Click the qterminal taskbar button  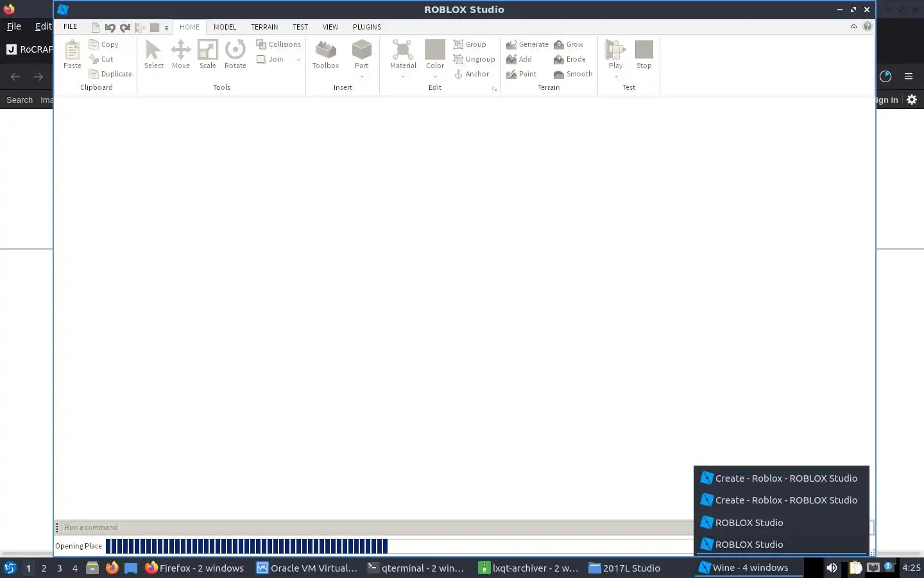point(417,568)
